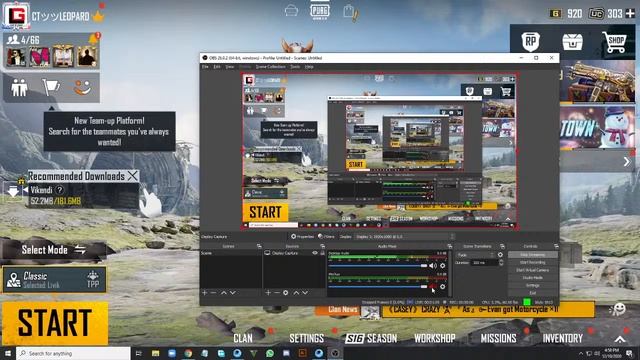
Task: Click the Windows search box
Action: coord(73,353)
